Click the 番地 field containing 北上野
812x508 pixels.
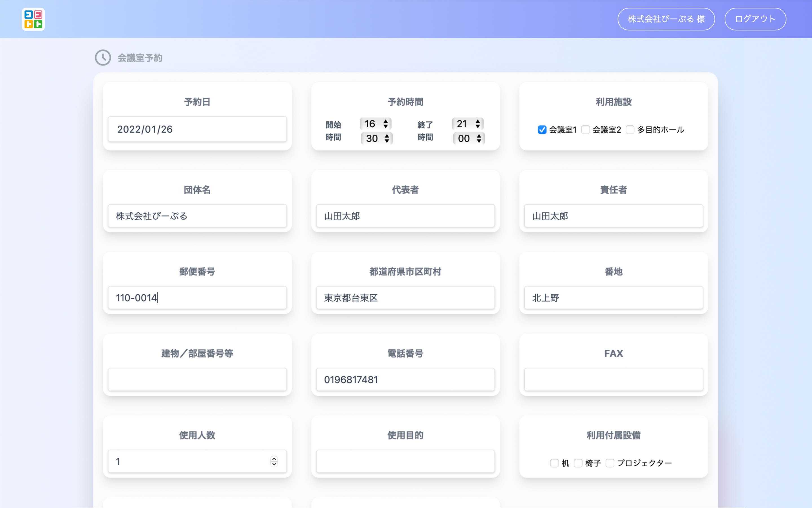614,298
